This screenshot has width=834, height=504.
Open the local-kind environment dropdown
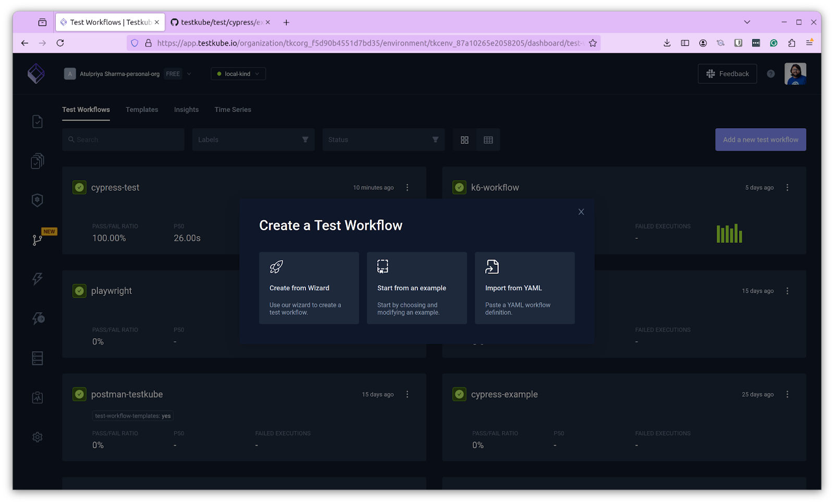click(238, 74)
